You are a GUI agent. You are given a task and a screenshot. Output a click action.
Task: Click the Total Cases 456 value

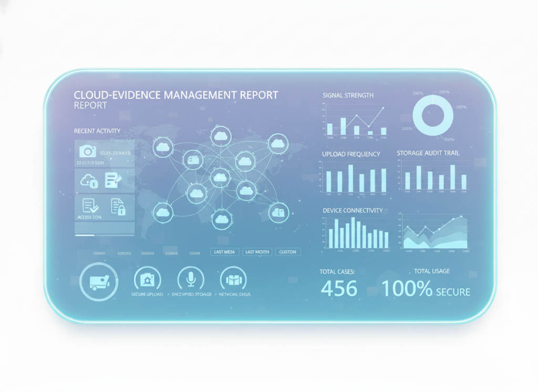coord(339,289)
